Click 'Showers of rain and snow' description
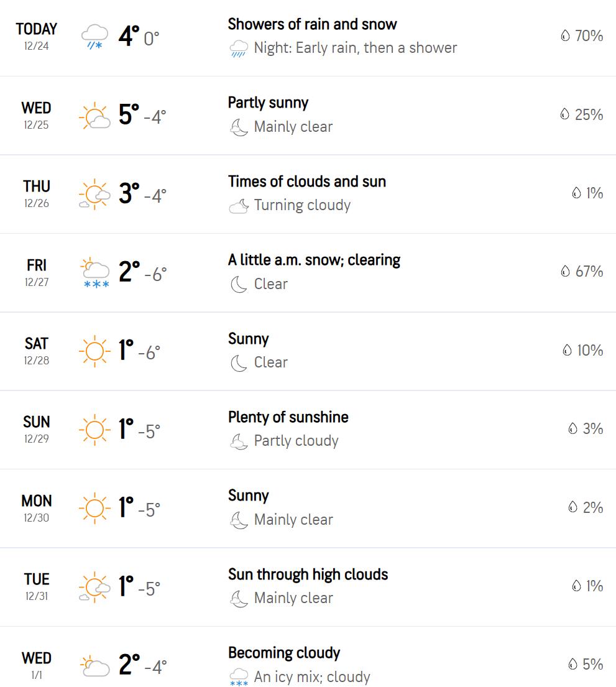 (x=312, y=24)
